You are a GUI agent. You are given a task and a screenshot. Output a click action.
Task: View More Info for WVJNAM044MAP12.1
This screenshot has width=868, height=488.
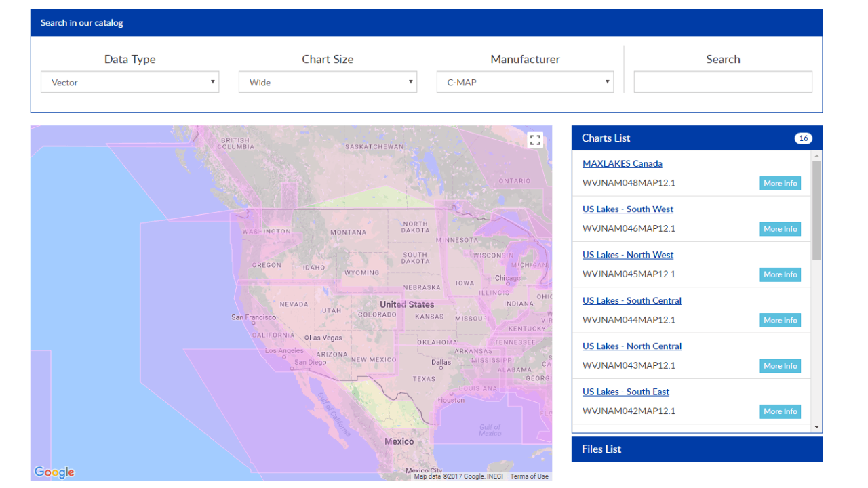click(780, 320)
